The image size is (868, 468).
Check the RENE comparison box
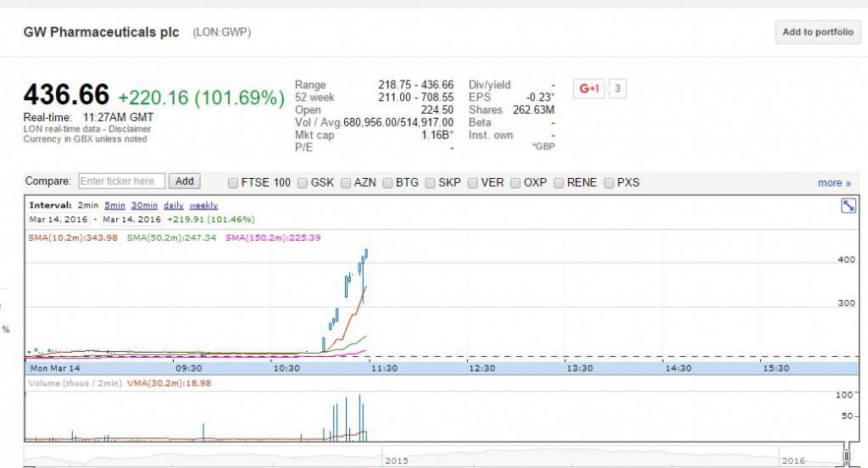pyautogui.click(x=559, y=182)
